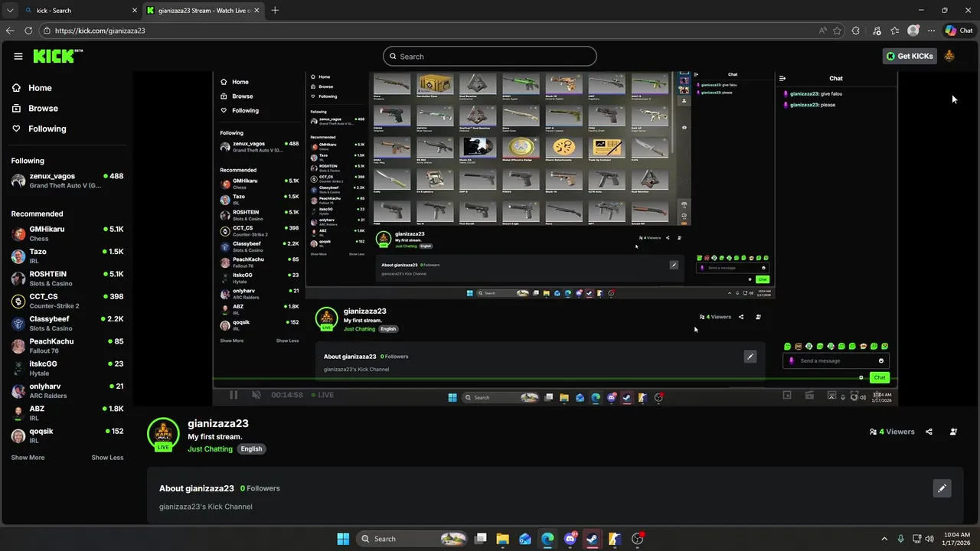
Task: Open the OBS Studio taskbar icon
Action: click(637, 539)
